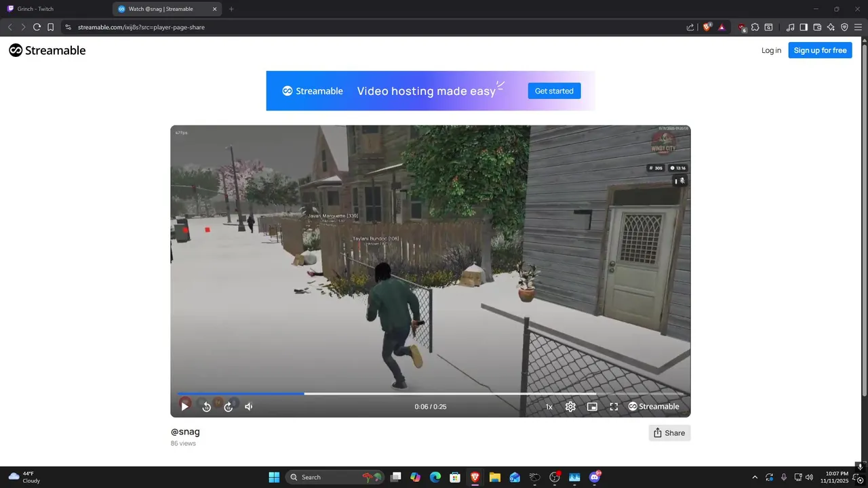This screenshot has height=488, width=868.
Task: Reload the current page
Action: coord(37,27)
